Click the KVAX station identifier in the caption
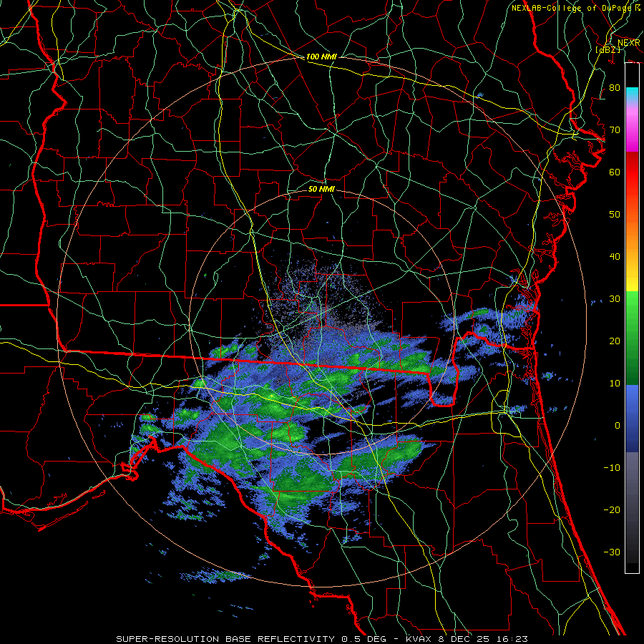 (x=420, y=639)
